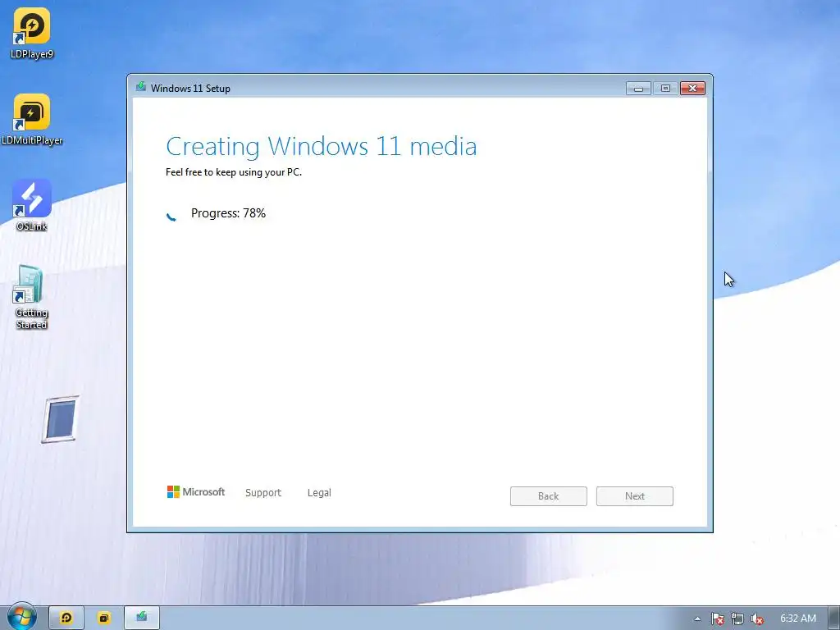This screenshot has width=840, height=630.
Task: Open the LDPlayer9 desktop shortcut
Action: [32, 33]
